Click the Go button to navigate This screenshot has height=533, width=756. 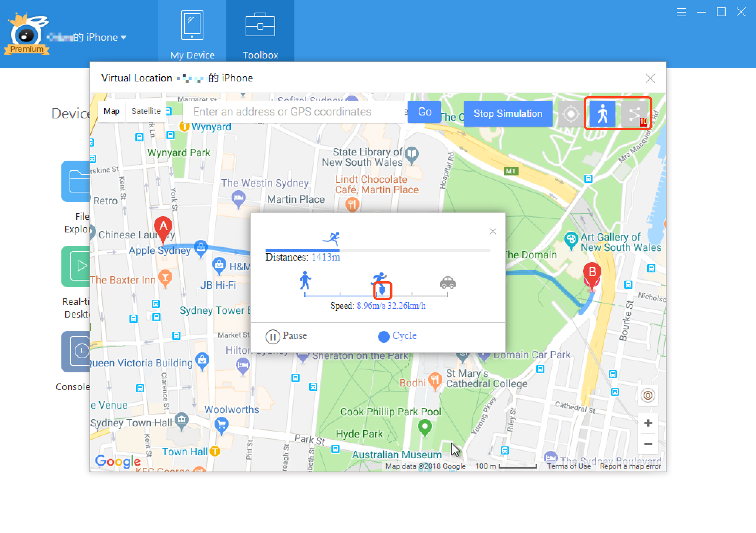[424, 113]
